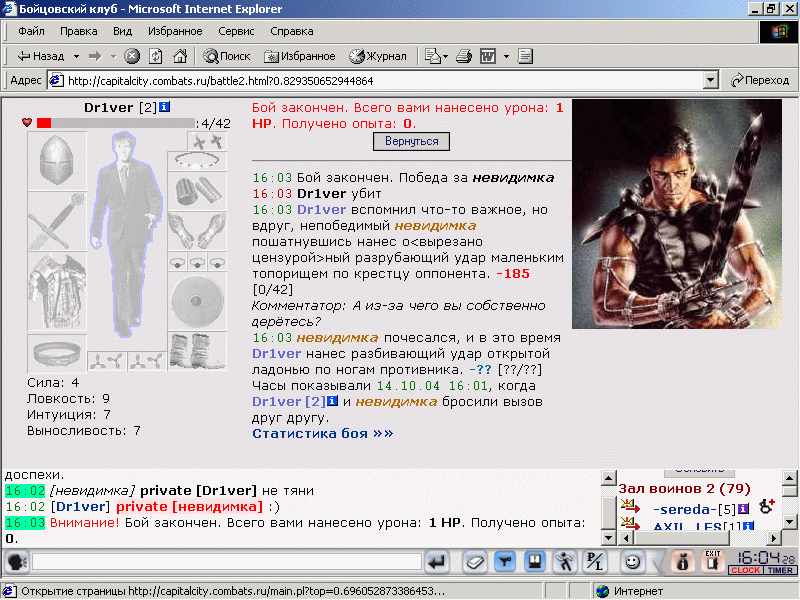Select the gloves equipment slot
This screenshot has height=600, width=800.
click(197, 231)
